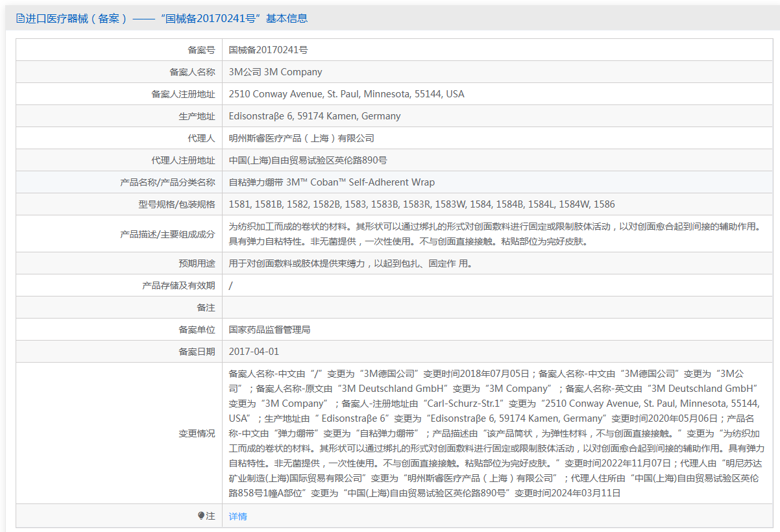Select the change history paragraph in the 变更情况 row
The image size is (780, 532).
click(496, 433)
